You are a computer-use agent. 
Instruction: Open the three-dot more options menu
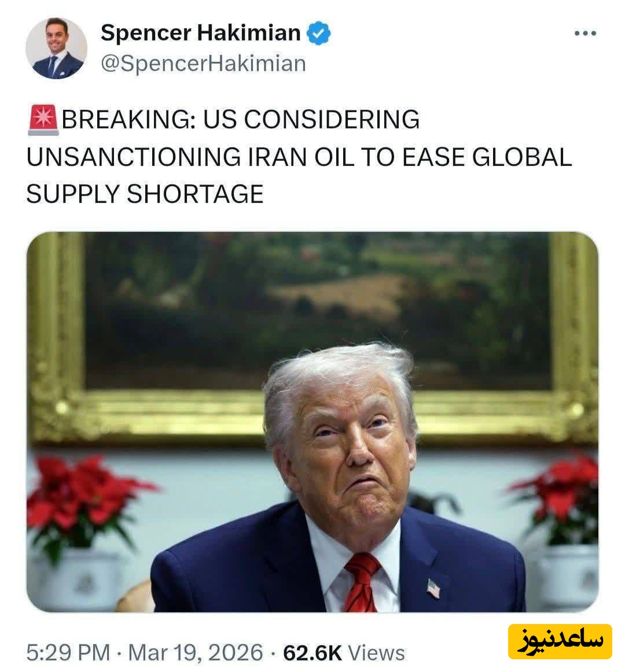point(585,33)
